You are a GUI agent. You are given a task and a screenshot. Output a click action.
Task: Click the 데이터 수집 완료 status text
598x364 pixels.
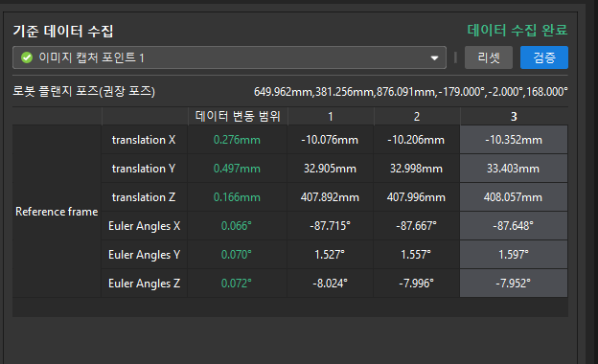[517, 30]
